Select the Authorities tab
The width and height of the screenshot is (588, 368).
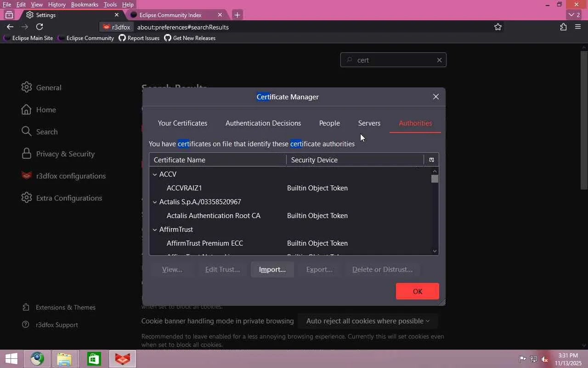(415, 123)
